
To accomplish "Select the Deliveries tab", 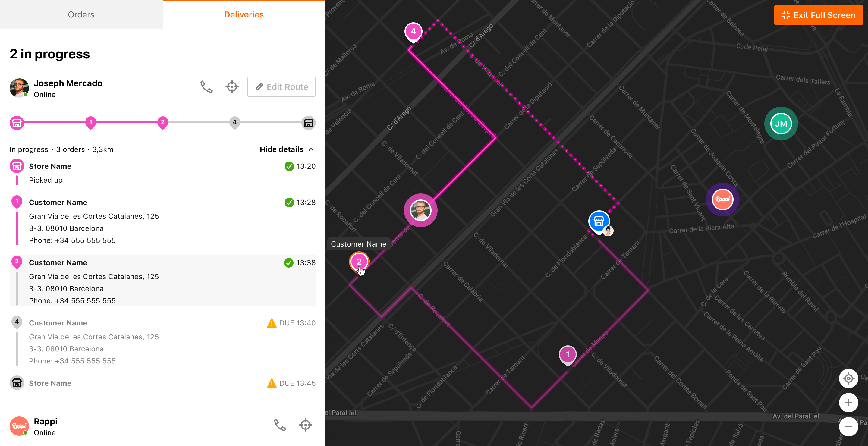I will pos(244,14).
